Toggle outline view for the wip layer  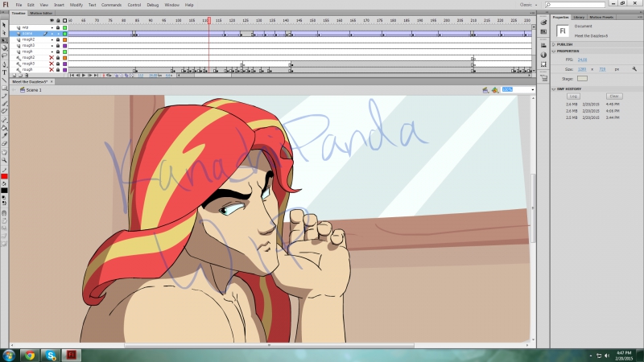pyautogui.click(x=64, y=27)
